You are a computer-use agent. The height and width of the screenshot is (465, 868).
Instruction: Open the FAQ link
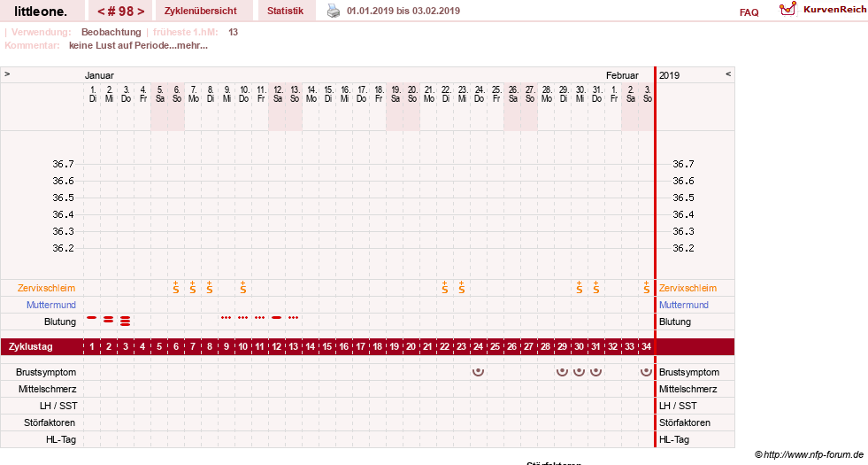click(749, 12)
